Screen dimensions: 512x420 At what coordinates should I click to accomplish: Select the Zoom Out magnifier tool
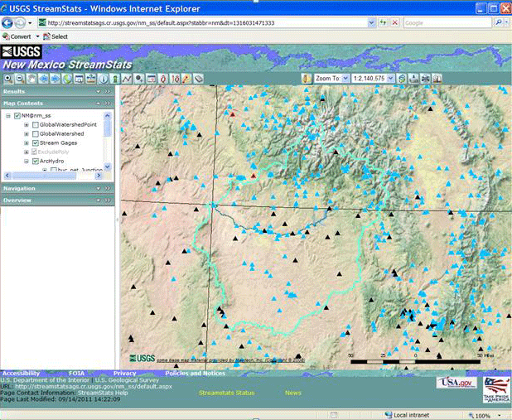pos(20,79)
